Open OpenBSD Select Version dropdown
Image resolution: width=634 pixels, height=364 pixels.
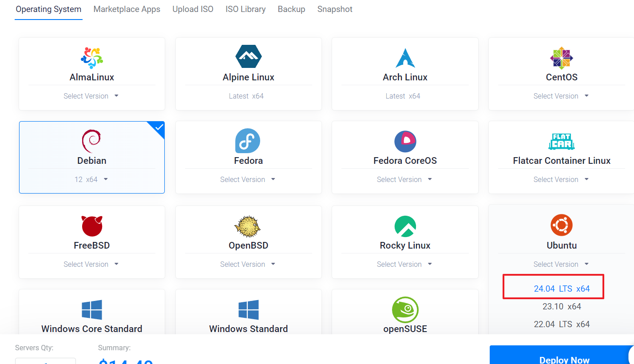[249, 264]
